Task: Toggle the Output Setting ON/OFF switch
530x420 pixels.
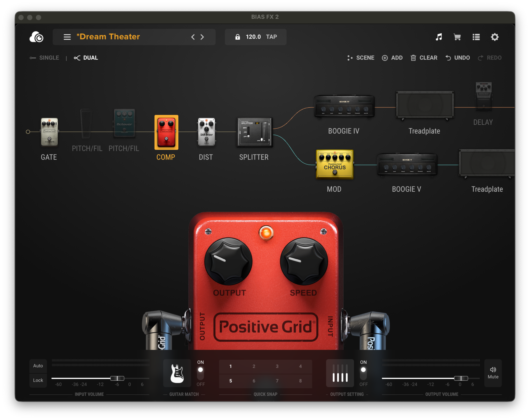Action: (x=363, y=373)
